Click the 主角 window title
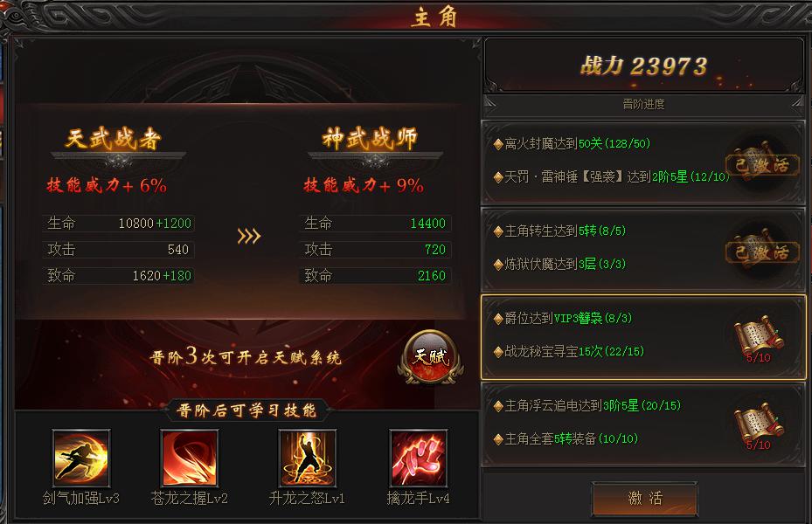Viewport: 812px width, 524px height. 434,17
